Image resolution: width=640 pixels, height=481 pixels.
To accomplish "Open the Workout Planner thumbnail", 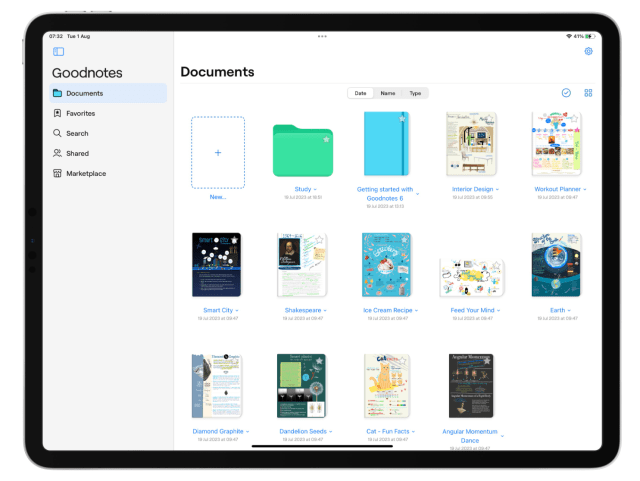I will 556,144.
